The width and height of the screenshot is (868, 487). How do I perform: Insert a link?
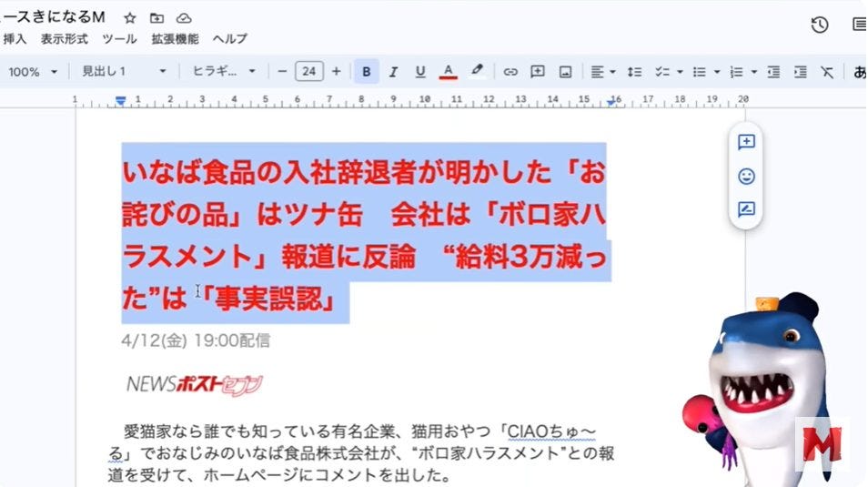510,72
